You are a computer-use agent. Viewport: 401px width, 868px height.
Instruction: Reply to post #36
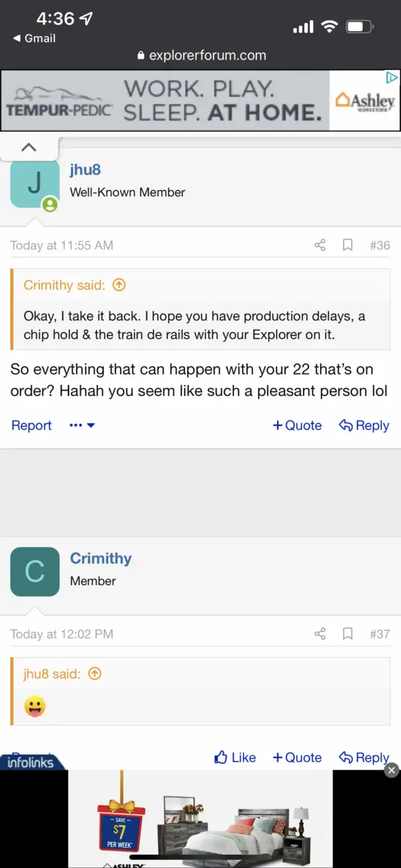click(x=364, y=425)
